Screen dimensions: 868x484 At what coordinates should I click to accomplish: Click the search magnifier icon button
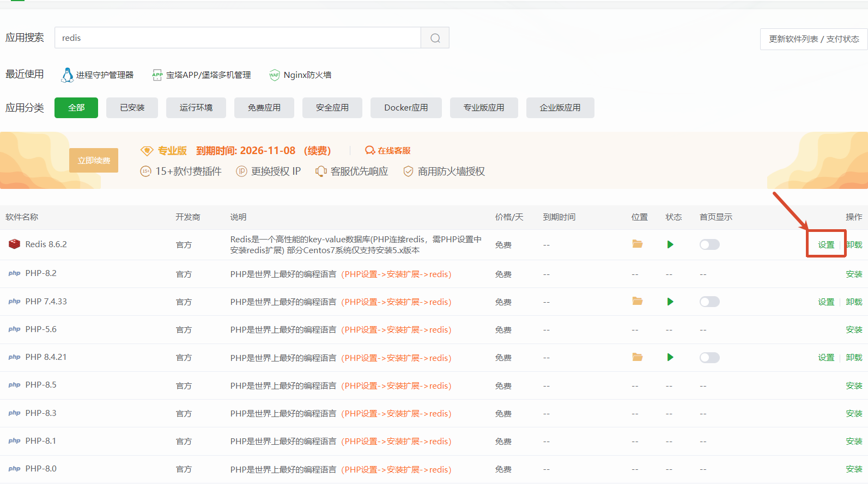435,38
